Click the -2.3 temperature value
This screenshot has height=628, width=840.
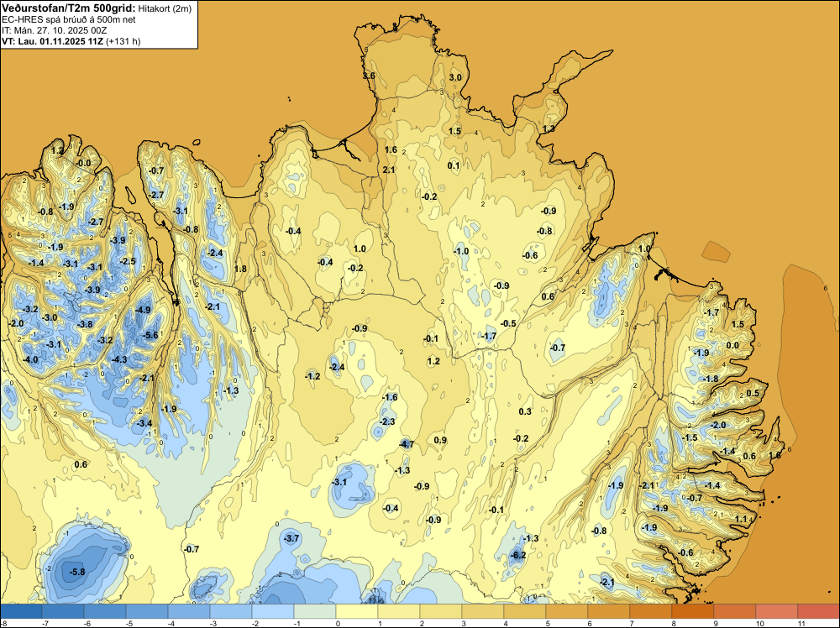point(386,421)
